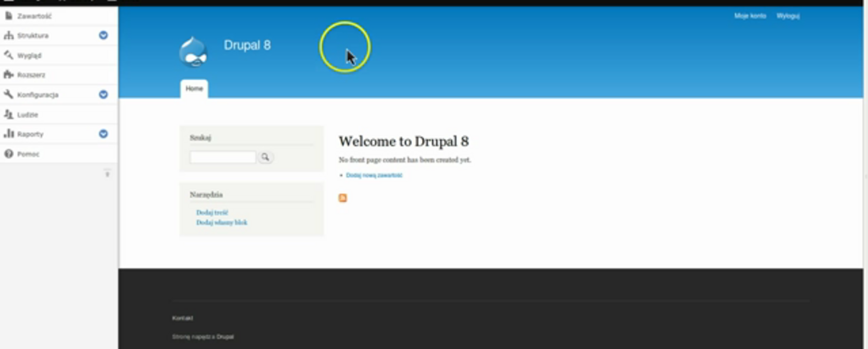Click the Drupal link in footer
Viewport: 868px width, 349px height.
pos(225,337)
